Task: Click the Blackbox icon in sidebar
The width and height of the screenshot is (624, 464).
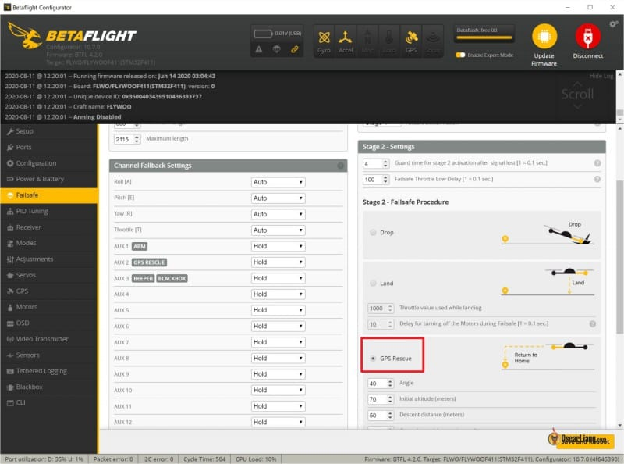Action: pos(10,387)
